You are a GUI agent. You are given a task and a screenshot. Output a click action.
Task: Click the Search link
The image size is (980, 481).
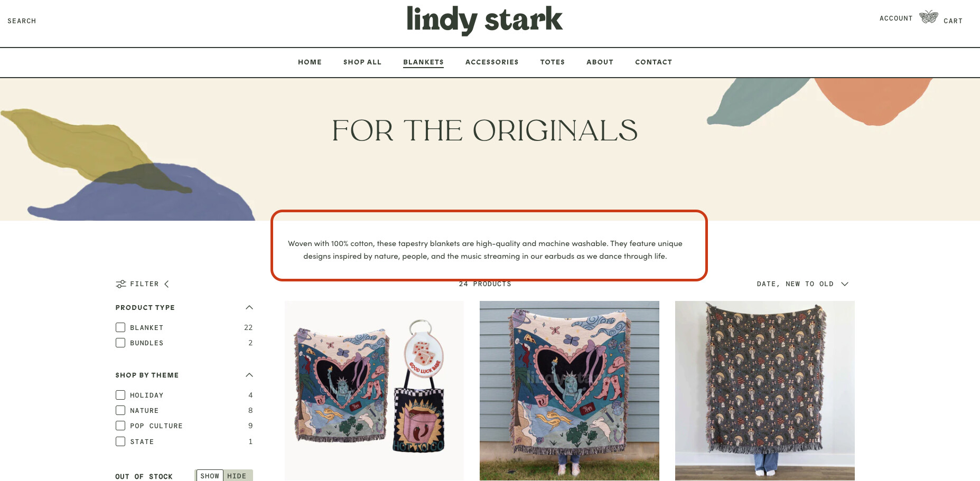[x=22, y=21]
